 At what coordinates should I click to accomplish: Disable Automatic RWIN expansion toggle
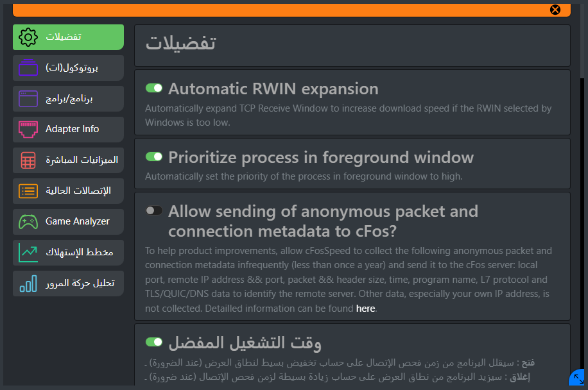tap(154, 88)
